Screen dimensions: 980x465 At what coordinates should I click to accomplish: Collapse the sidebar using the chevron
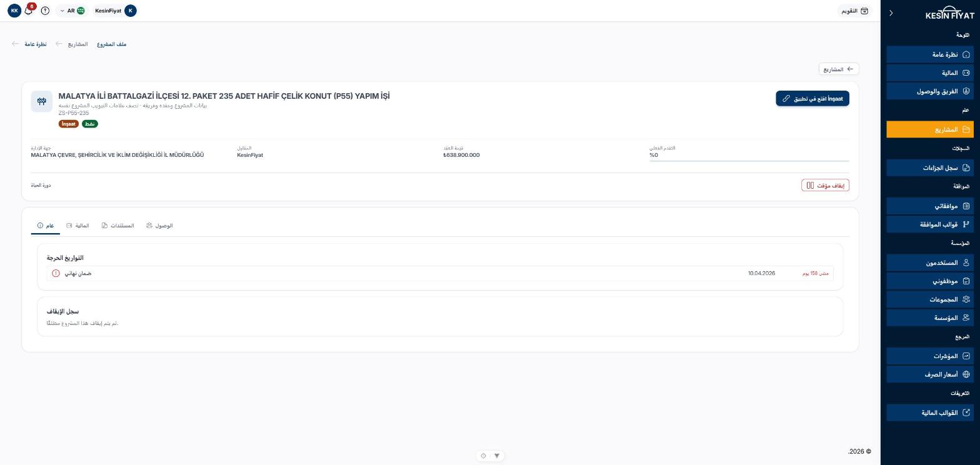(x=891, y=13)
